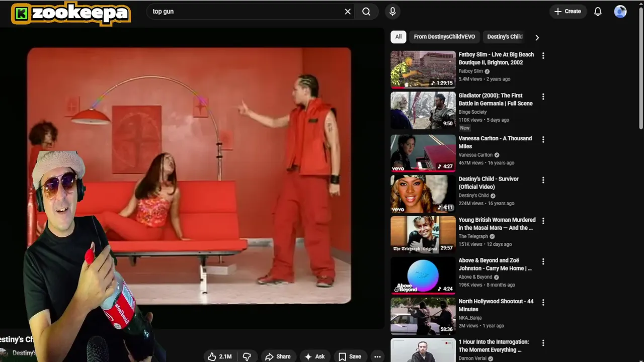Open options menu for the Fatboy Slim video

[543, 55]
